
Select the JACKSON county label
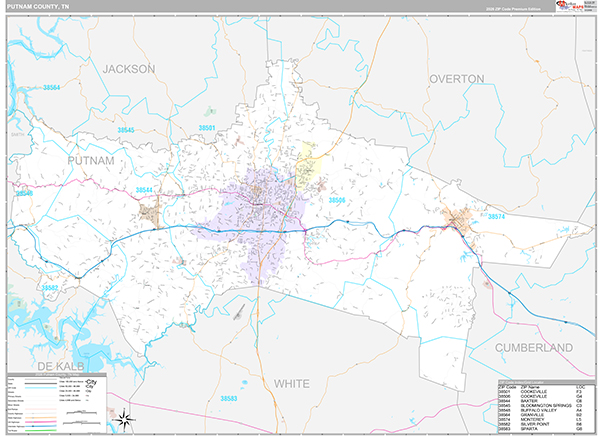129,69
